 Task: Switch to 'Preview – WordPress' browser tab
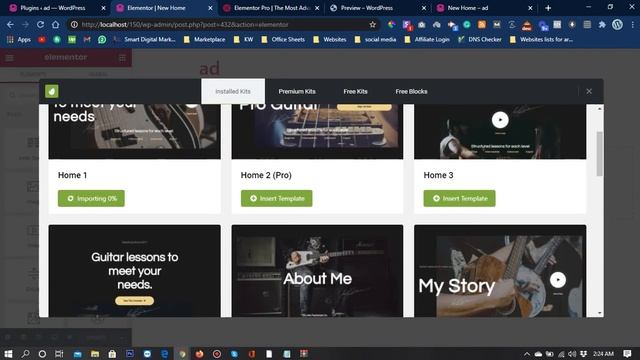tap(367, 8)
